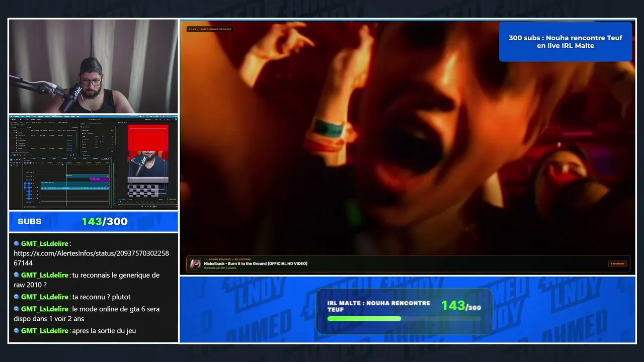Click the 'Nickelback - Burn It to the Ground' song title

pyautogui.click(x=255, y=263)
